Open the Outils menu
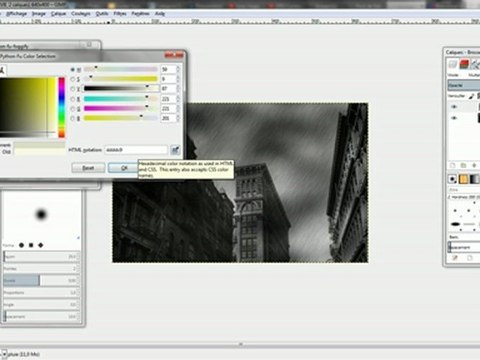The image size is (480, 360). [102, 14]
